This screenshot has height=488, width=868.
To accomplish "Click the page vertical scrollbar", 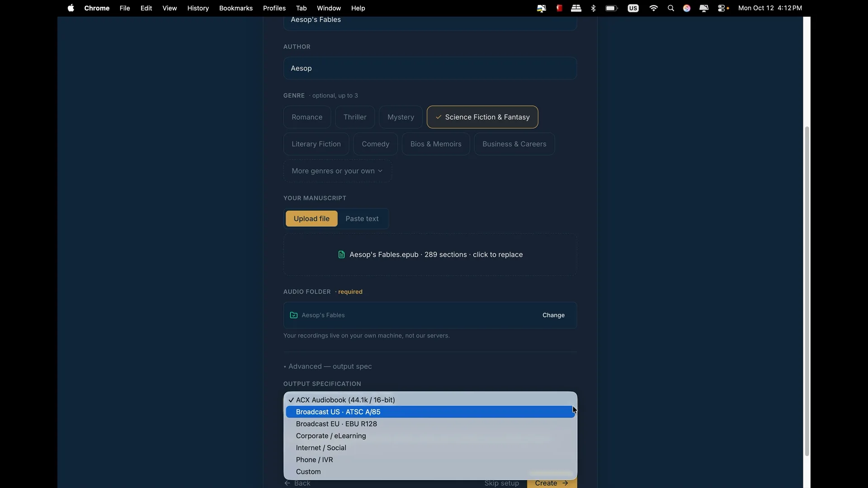I will (x=807, y=291).
